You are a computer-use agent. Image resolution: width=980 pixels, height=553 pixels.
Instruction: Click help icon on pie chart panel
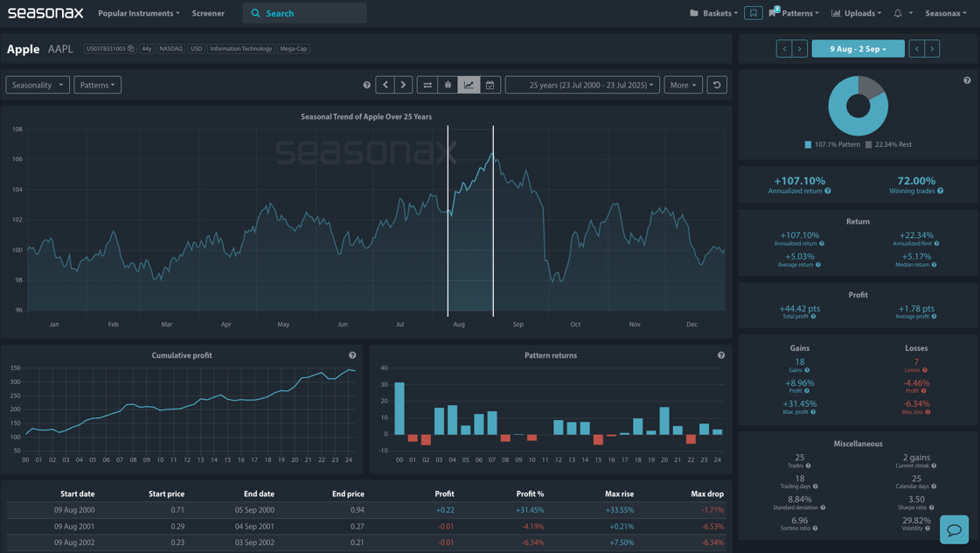[x=967, y=80]
